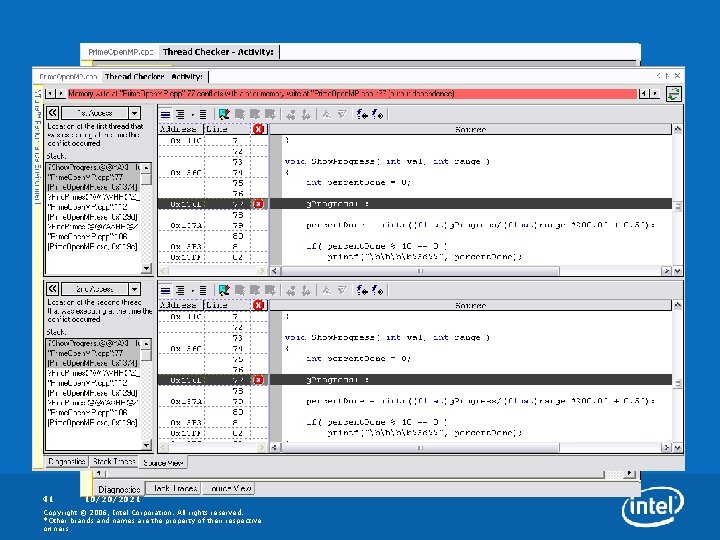Switch to PrimeOpenMP.cpp tab in front window
This screenshot has width=720, height=540.
(x=68, y=77)
